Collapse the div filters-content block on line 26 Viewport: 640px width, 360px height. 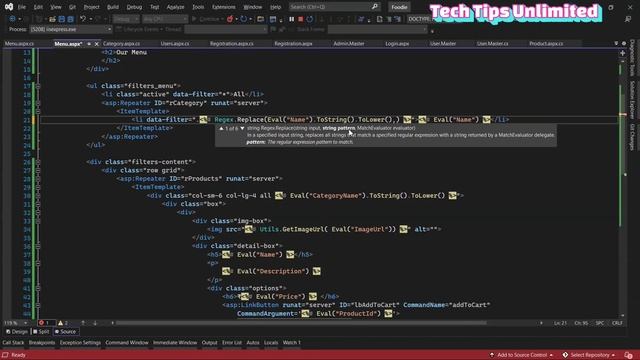pos(38,162)
